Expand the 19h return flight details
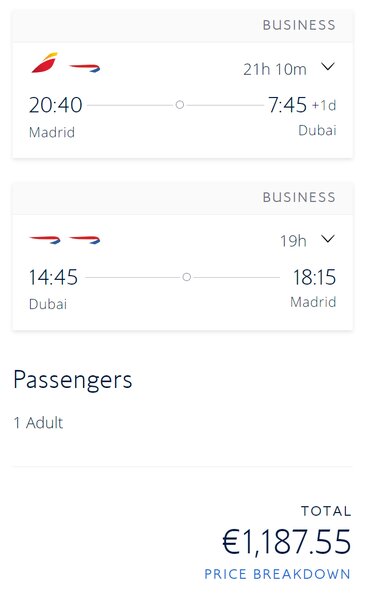 [328, 239]
